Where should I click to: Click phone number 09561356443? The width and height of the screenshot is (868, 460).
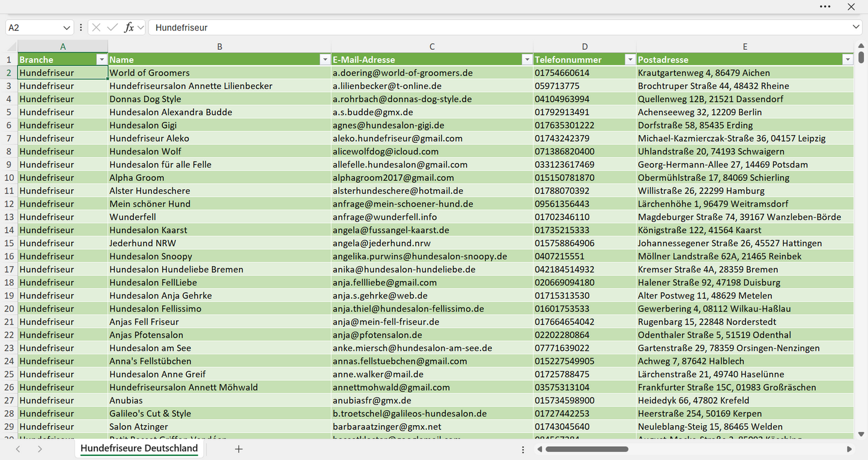coord(585,204)
